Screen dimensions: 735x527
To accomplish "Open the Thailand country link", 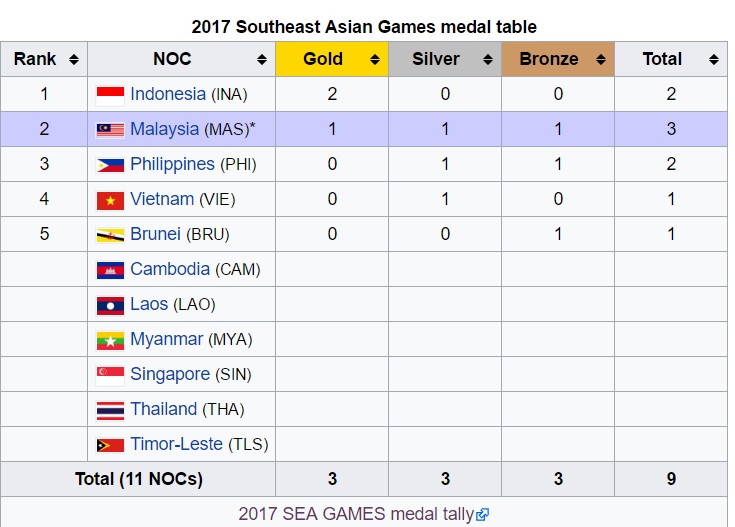I will pyautogui.click(x=163, y=409).
